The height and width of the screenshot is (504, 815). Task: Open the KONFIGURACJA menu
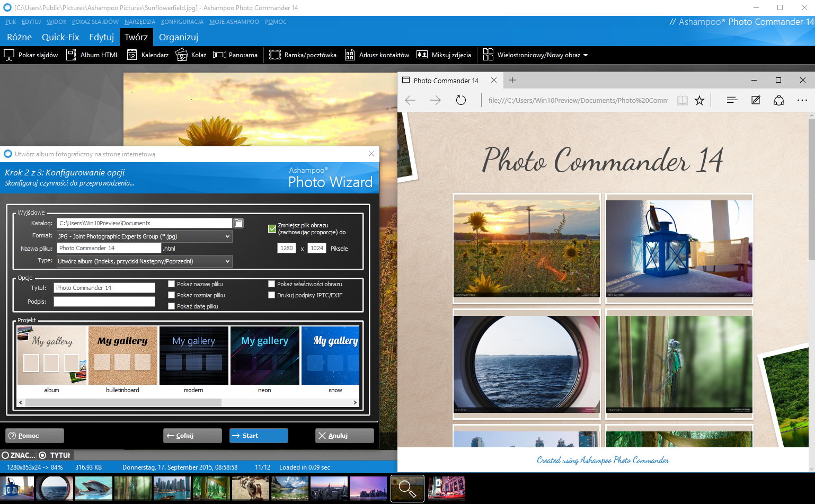tap(182, 22)
